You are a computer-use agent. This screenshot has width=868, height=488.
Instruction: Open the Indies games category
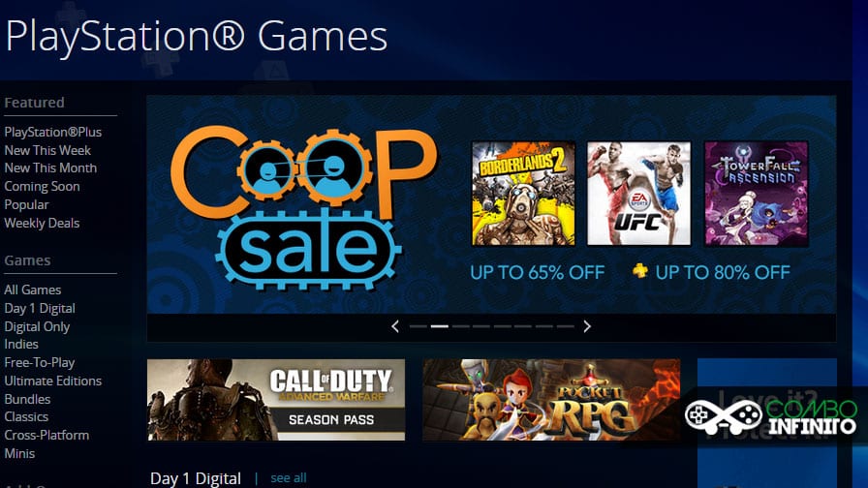pyautogui.click(x=21, y=344)
